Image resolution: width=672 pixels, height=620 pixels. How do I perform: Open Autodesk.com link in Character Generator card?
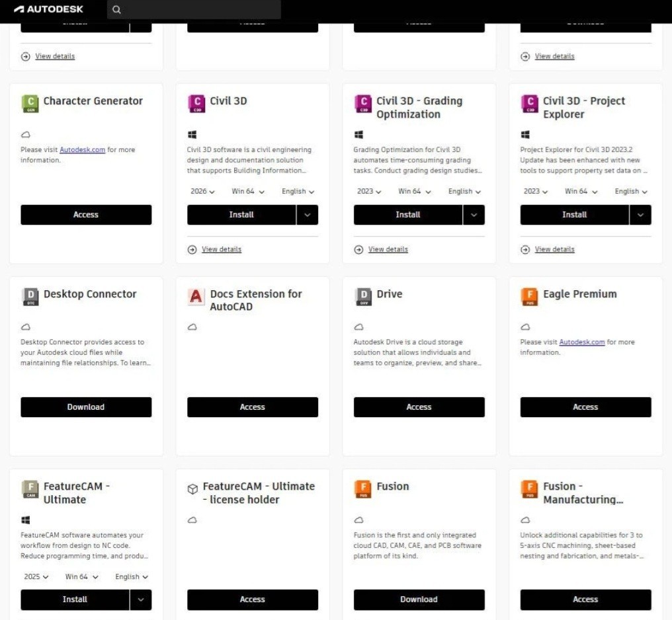pos(83,150)
